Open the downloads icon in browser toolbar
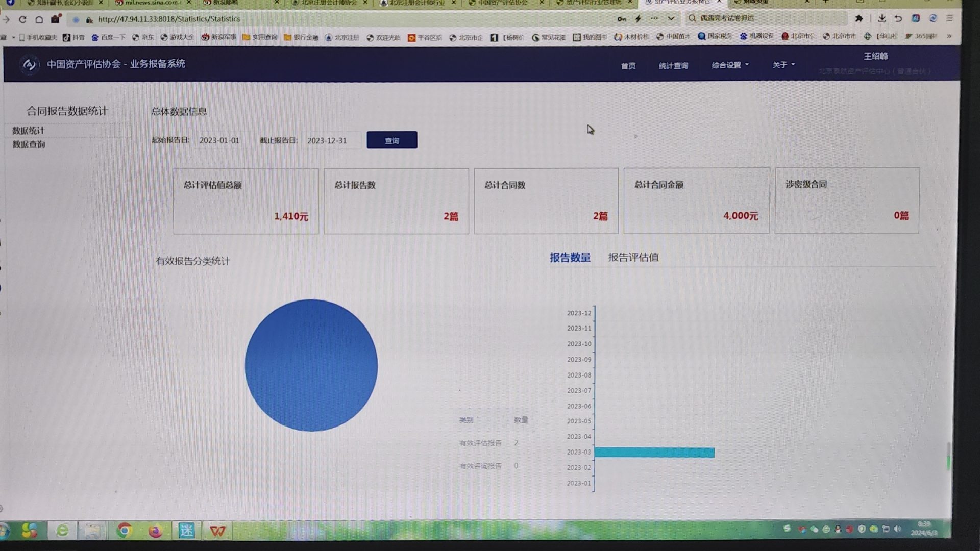 [x=881, y=18]
